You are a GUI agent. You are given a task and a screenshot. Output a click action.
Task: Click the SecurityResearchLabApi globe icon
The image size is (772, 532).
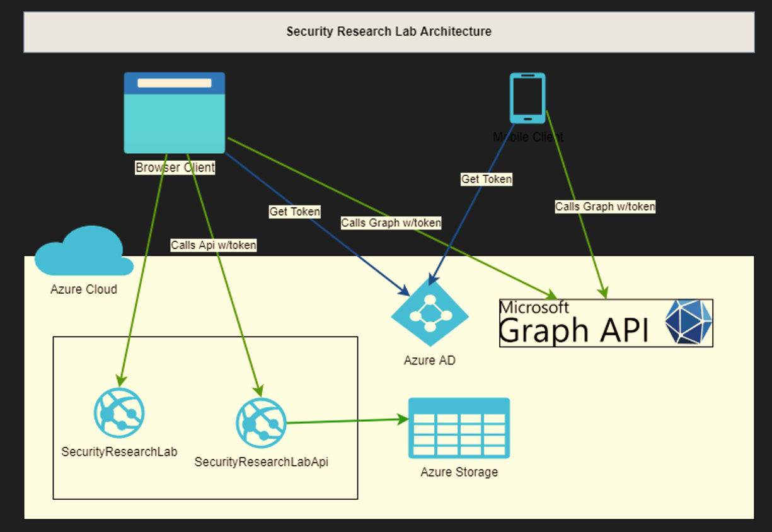coord(262,424)
